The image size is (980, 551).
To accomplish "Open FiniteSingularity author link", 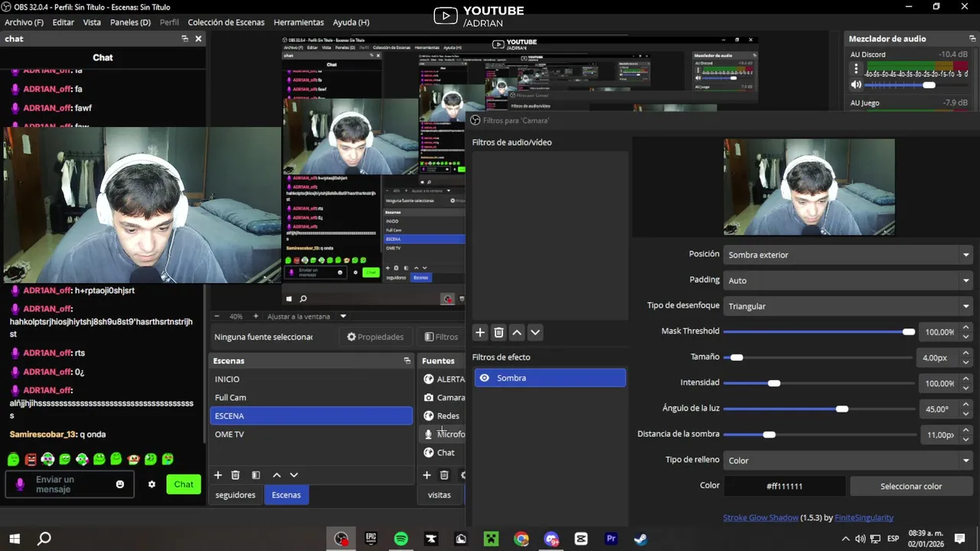I will point(864,518).
